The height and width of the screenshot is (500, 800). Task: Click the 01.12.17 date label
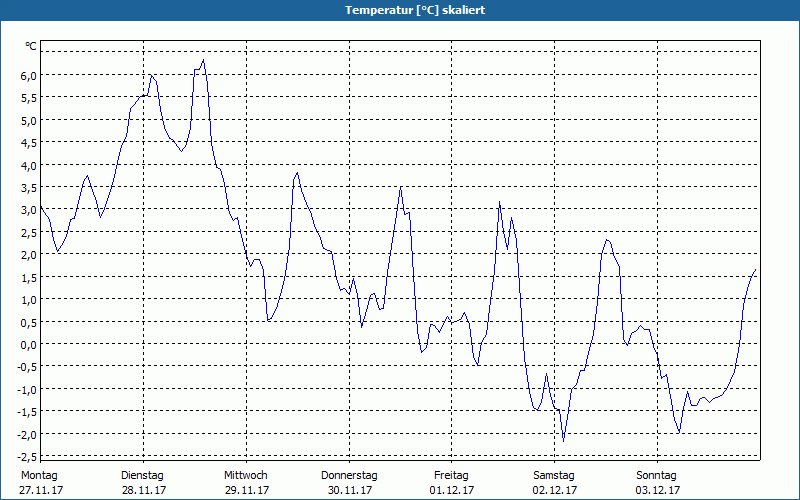tap(452, 490)
